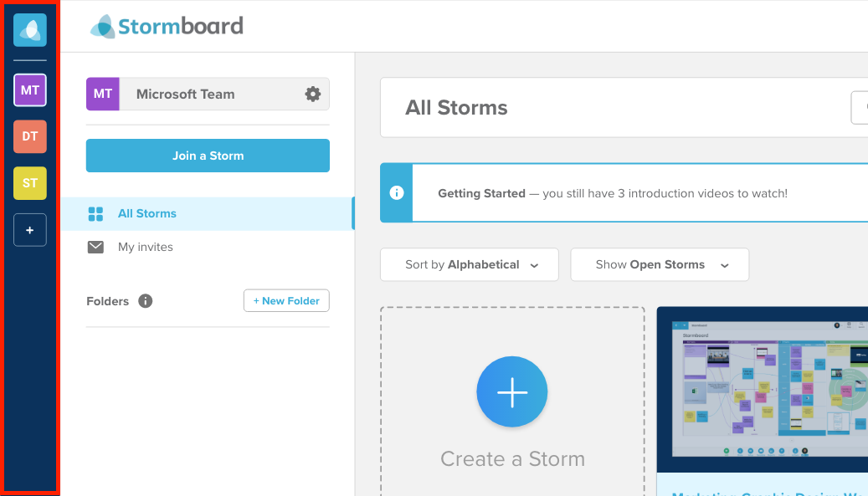
Task: Switch to the ST team avatar
Action: (x=30, y=183)
